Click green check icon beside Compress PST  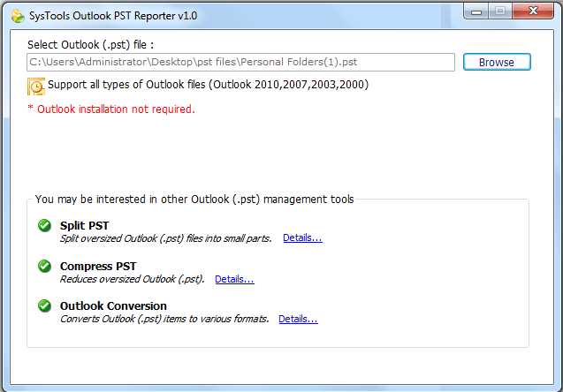pyautogui.click(x=44, y=266)
